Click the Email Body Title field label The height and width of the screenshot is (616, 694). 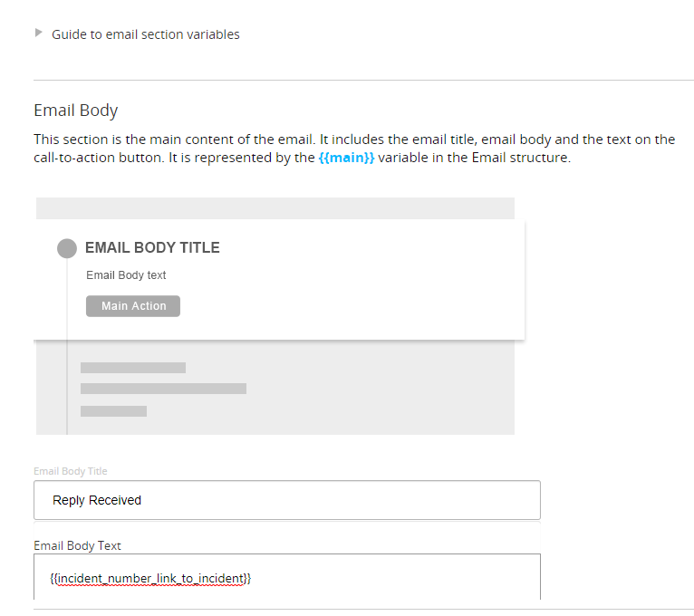tap(71, 471)
